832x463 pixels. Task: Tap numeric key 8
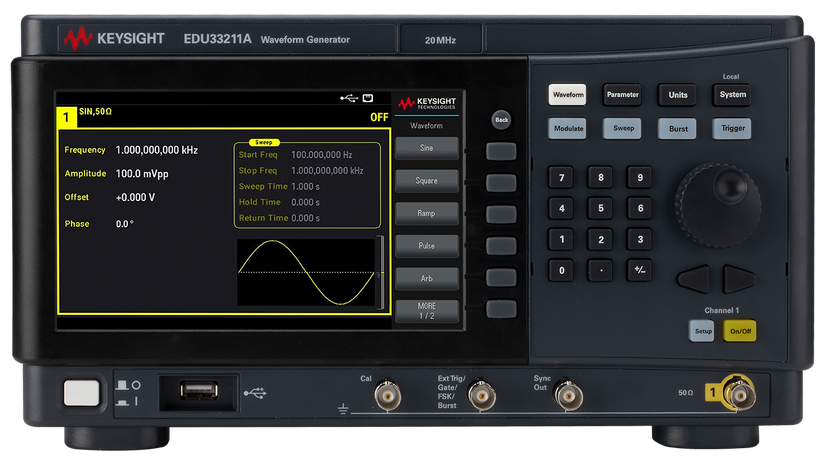(x=601, y=178)
